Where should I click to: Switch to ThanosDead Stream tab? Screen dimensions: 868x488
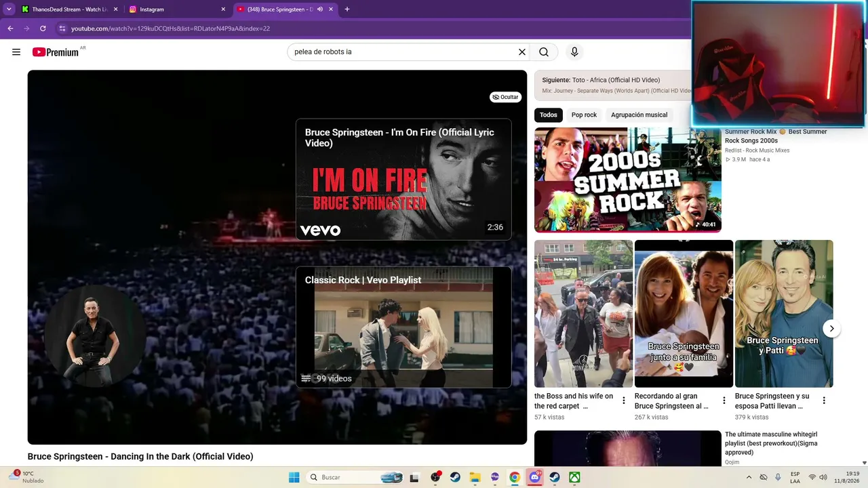[x=70, y=9]
